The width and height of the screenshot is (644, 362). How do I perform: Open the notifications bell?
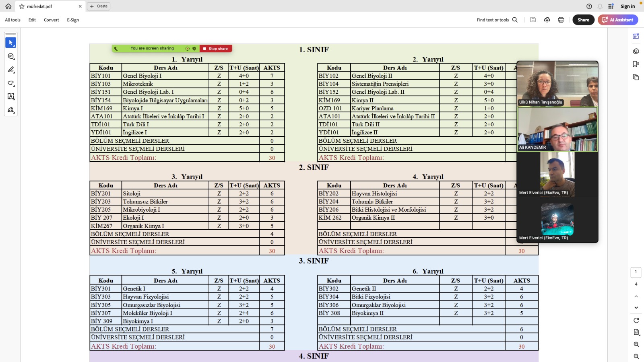(x=600, y=6)
